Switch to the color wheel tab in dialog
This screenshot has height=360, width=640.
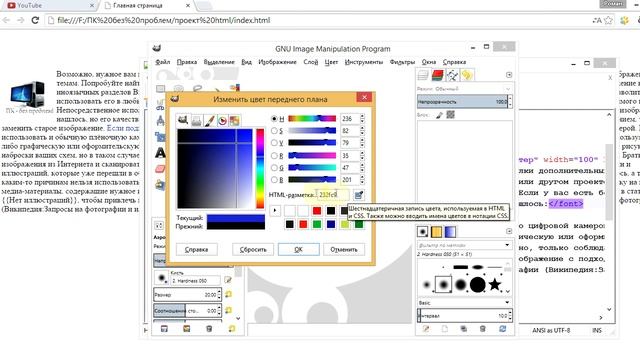pos(222,121)
